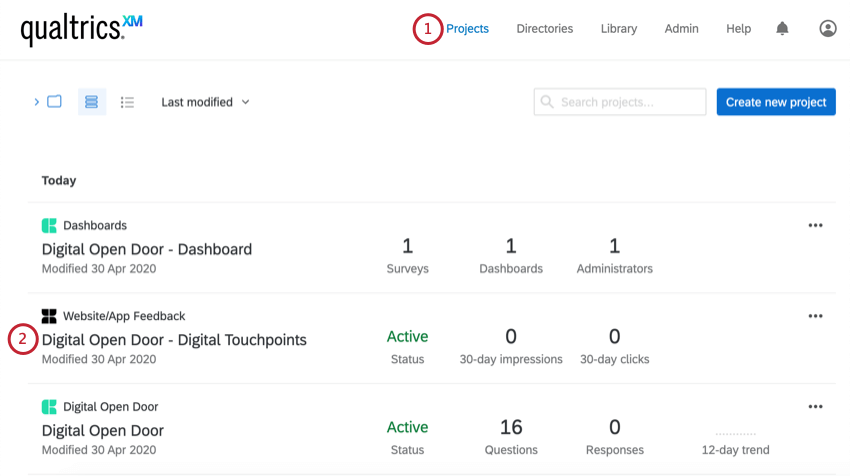Open the Last modified sort dropdown
This screenshot has width=850, height=476.
tap(205, 102)
